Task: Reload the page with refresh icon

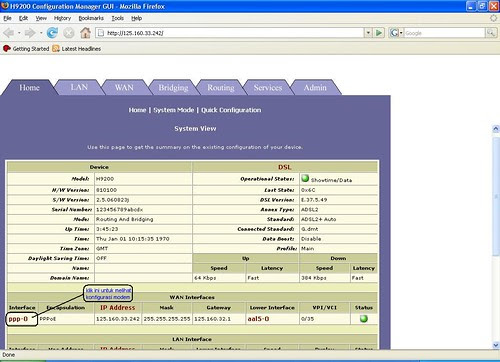Action: pos(52,33)
